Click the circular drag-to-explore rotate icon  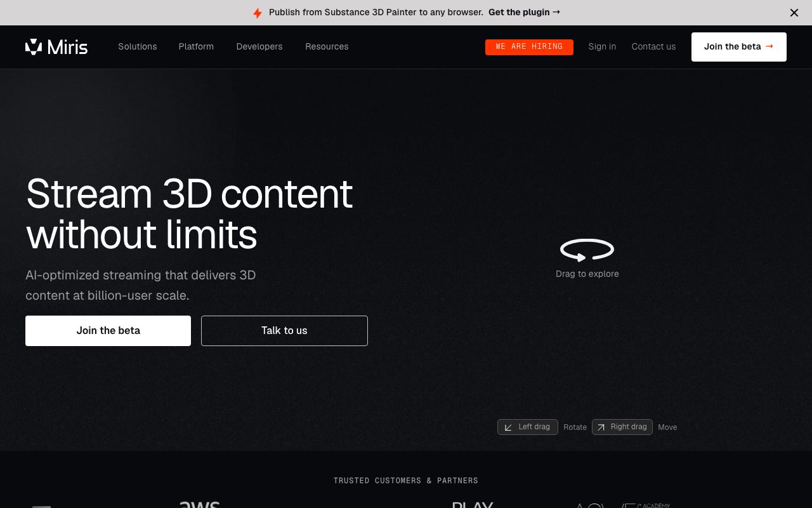[587, 250]
